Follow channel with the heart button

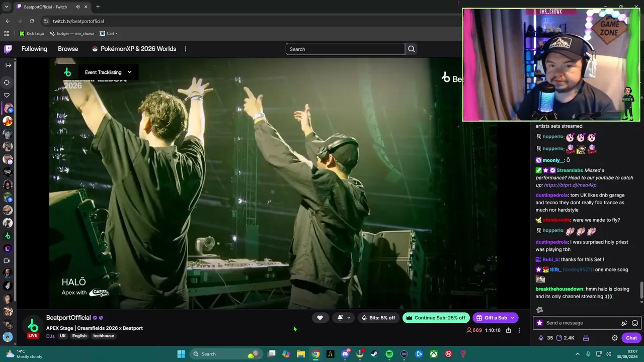point(320,318)
